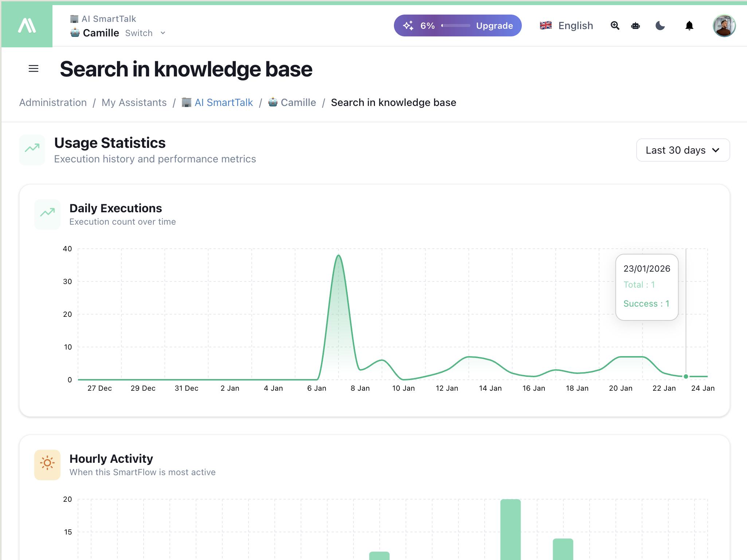The height and width of the screenshot is (560, 747).
Task: Click the 6% usage progress bar
Action: coord(455,25)
